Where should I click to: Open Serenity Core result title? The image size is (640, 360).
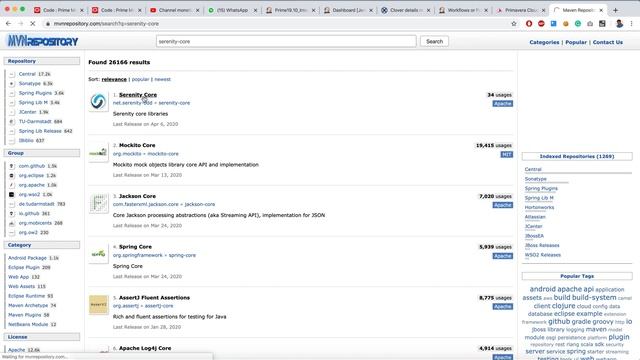tap(138, 95)
